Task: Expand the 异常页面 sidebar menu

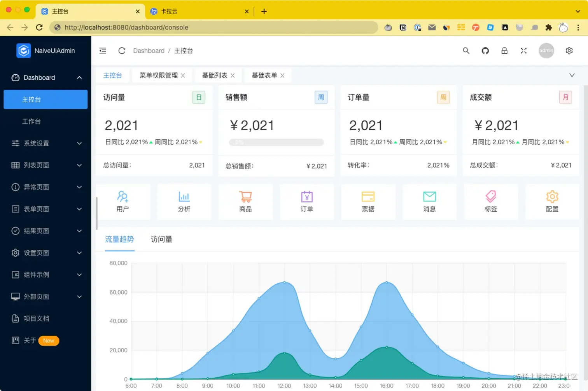Action: coord(45,187)
